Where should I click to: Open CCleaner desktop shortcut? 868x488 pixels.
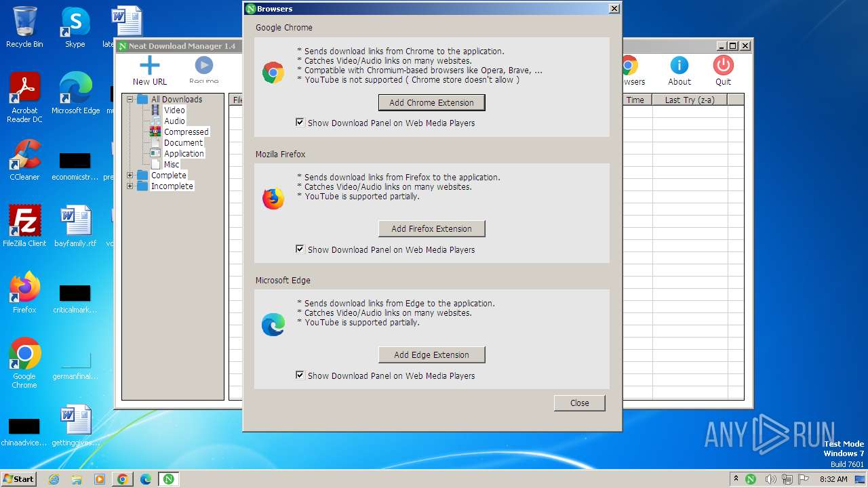click(24, 160)
